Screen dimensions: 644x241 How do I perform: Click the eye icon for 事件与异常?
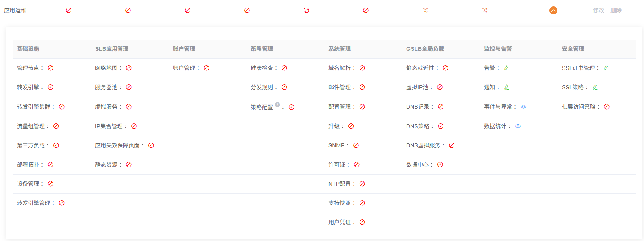523,107
